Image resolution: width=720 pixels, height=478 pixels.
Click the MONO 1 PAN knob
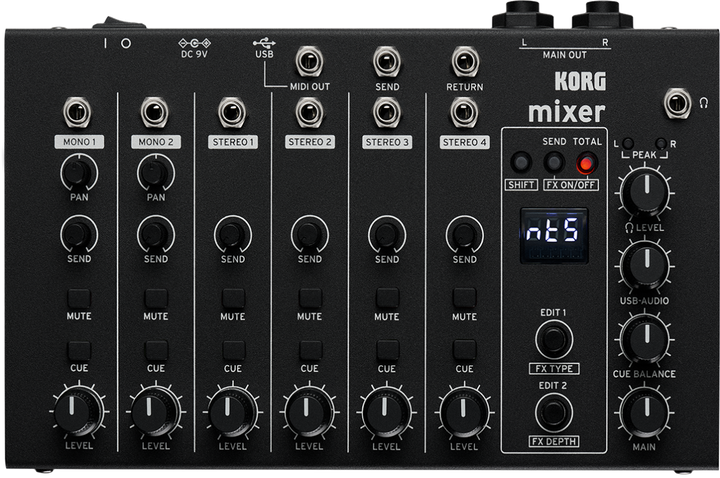coord(79,173)
